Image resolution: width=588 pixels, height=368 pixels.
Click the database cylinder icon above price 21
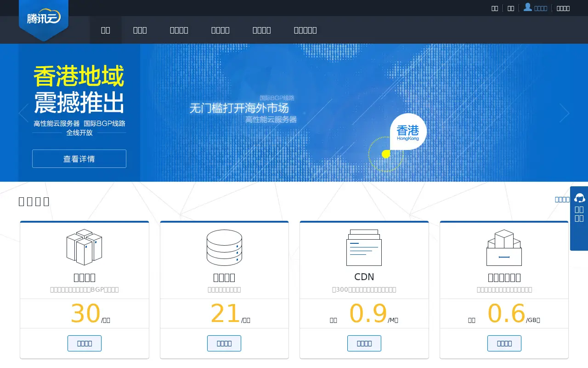(x=224, y=247)
